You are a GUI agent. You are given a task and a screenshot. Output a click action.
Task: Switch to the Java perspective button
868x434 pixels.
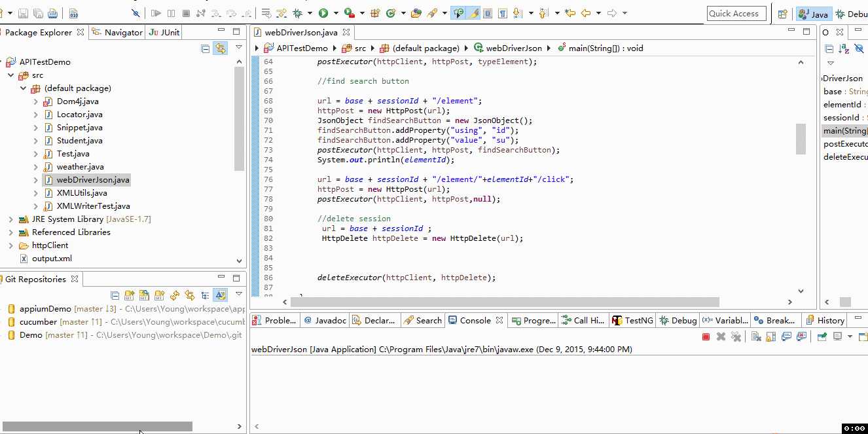pyautogui.click(x=813, y=14)
